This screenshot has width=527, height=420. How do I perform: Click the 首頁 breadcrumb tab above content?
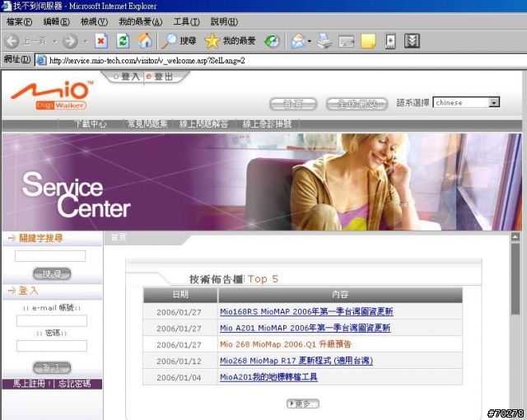pyautogui.click(x=119, y=237)
